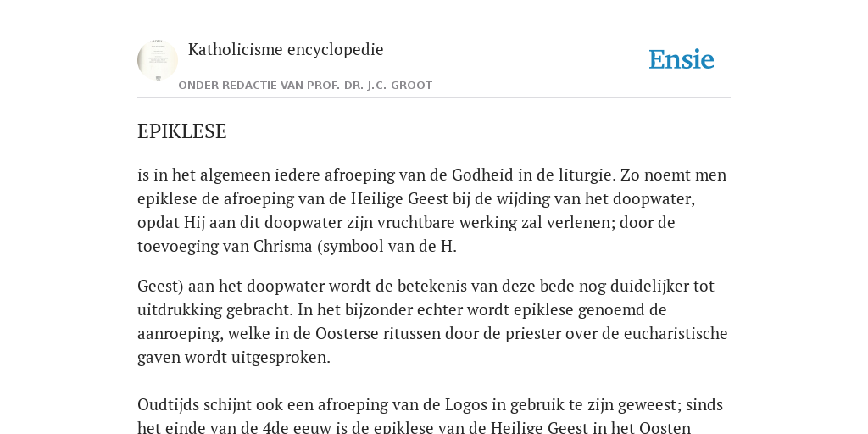Open the Katholicisme encyclopedie title link
Screen dimensions: 868x434
[286, 49]
